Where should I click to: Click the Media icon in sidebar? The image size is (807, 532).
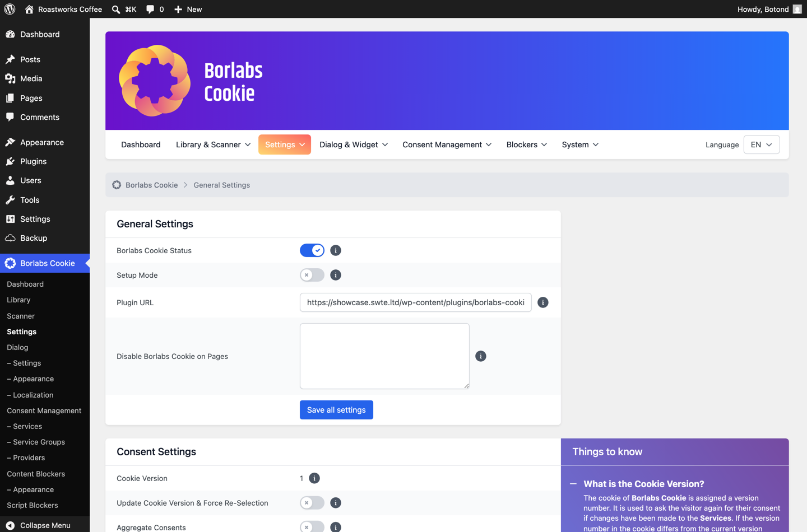coord(10,78)
